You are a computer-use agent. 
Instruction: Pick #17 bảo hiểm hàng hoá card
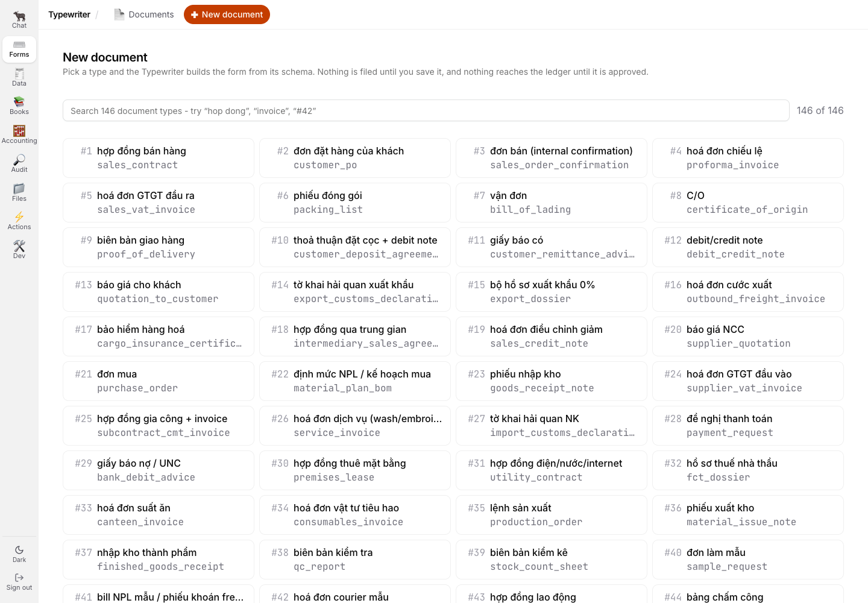pos(159,336)
